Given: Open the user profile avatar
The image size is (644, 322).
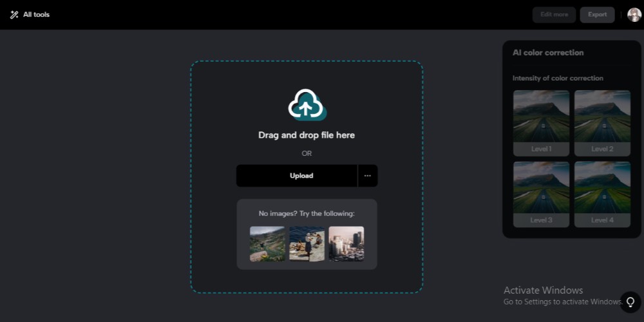Looking at the screenshot, I should [x=634, y=15].
